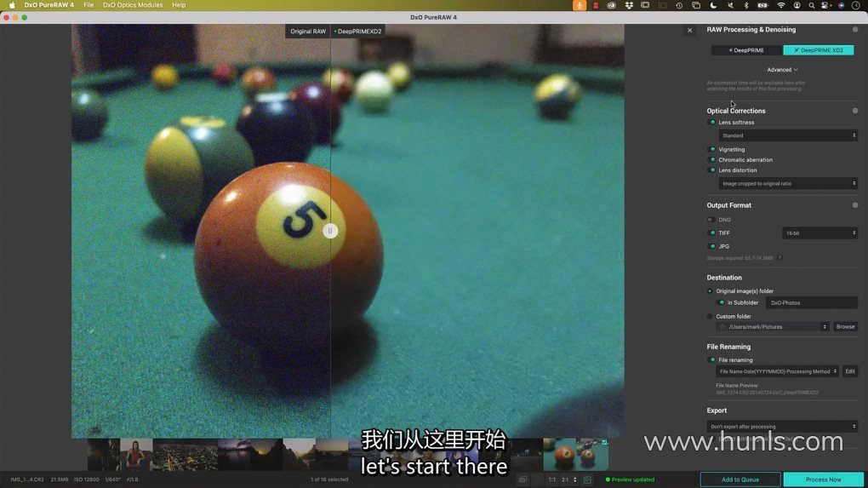Open Time Machine from the menu bar
The width and height of the screenshot is (868, 488).
pyautogui.click(x=679, y=5)
